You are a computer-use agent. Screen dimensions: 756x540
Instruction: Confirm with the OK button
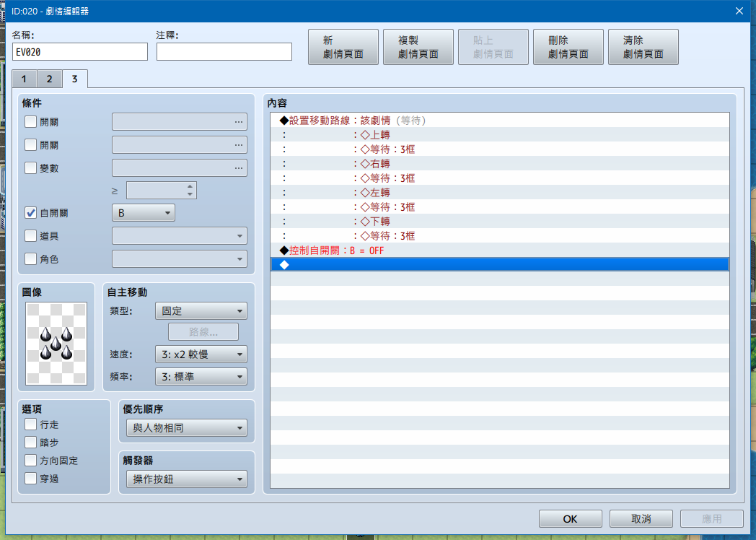coord(571,519)
